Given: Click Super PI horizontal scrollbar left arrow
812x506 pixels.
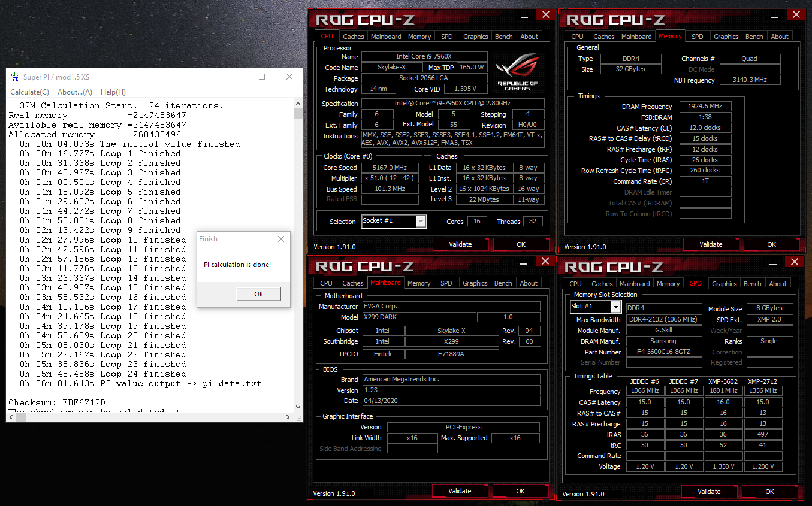Looking at the screenshot, I should (11, 417).
